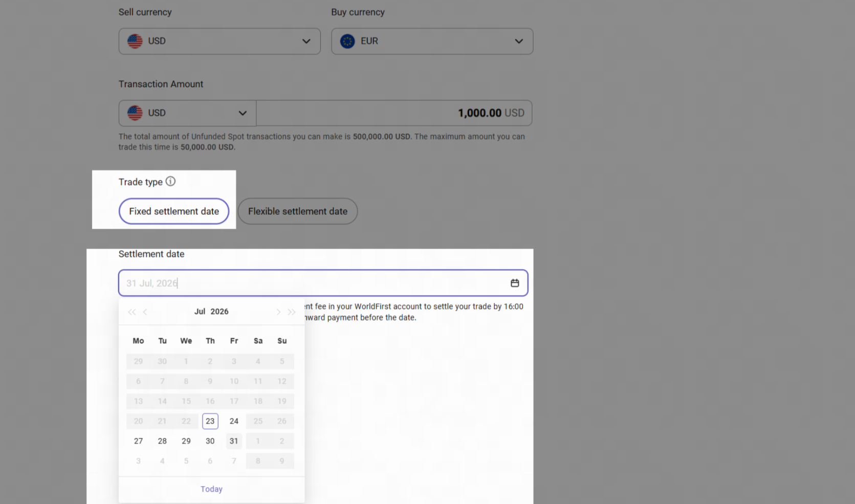
Task: Expand the Sell currency USD dropdown
Action: coord(220,41)
